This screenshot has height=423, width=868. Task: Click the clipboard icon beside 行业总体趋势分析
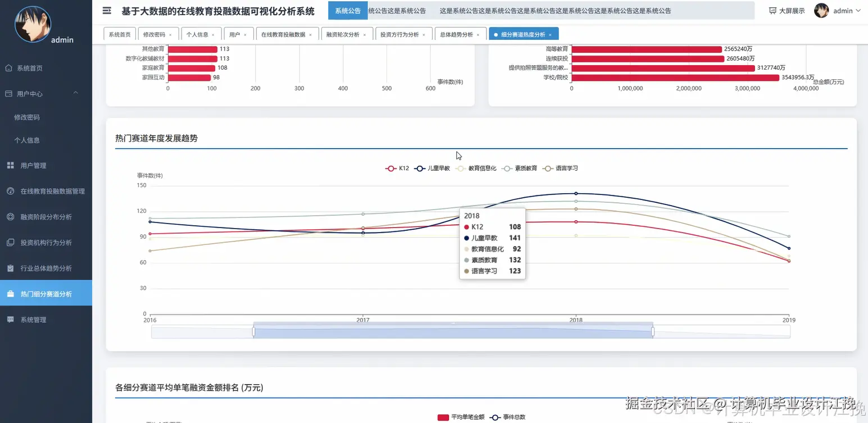pos(10,268)
